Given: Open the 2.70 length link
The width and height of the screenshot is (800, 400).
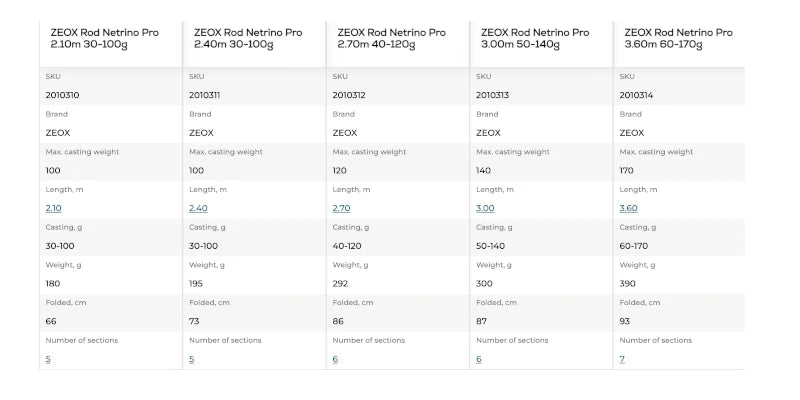Looking at the screenshot, I should [341, 208].
